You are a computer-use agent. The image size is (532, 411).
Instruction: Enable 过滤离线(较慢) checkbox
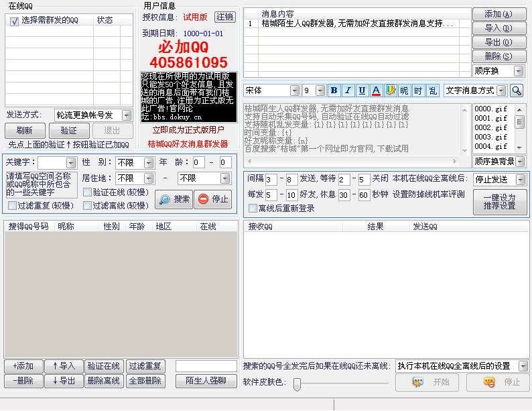[87, 205]
